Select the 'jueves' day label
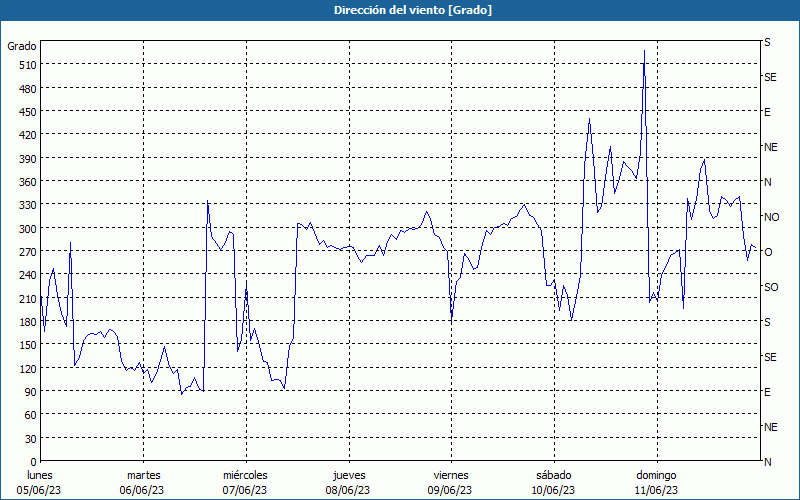The height and width of the screenshot is (500, 800). pos(348,475)
